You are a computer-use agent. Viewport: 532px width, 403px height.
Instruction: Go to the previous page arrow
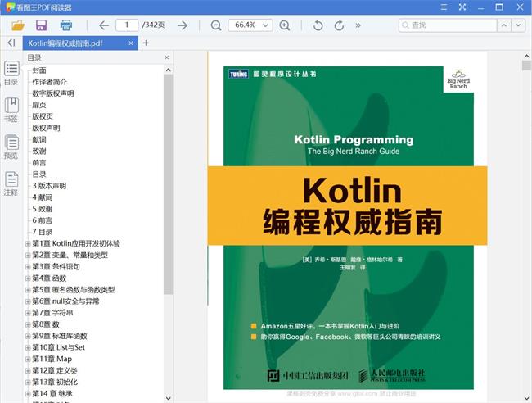[x=104, y=25]
